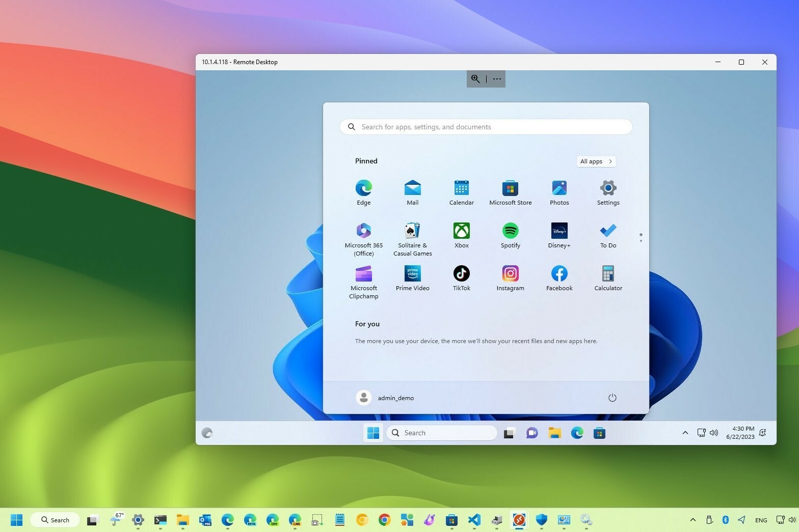Open Microsoft Store from pinned apps
The height and width of the screenshot is (532, 799).
pos(510,192)
